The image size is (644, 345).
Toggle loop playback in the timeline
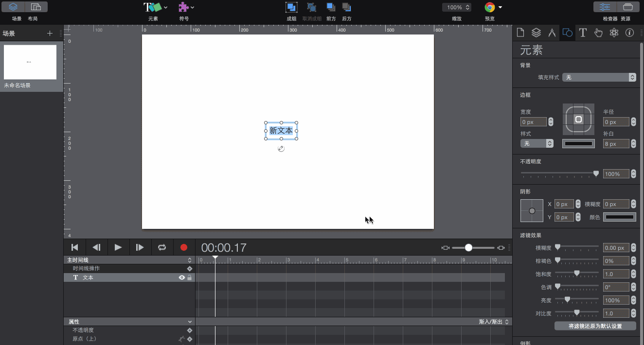click(x=162, y=247)
